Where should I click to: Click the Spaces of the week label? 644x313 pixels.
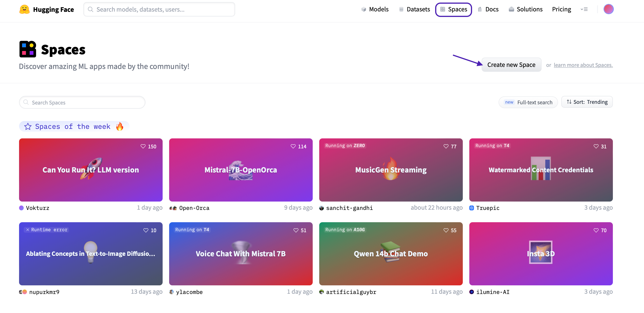73,126
